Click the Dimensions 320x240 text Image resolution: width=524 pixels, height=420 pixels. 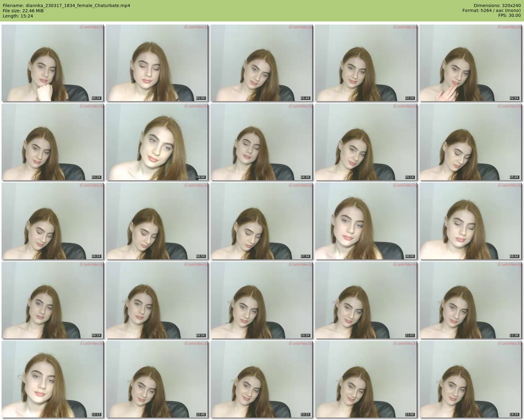click(x=497, y=6)
